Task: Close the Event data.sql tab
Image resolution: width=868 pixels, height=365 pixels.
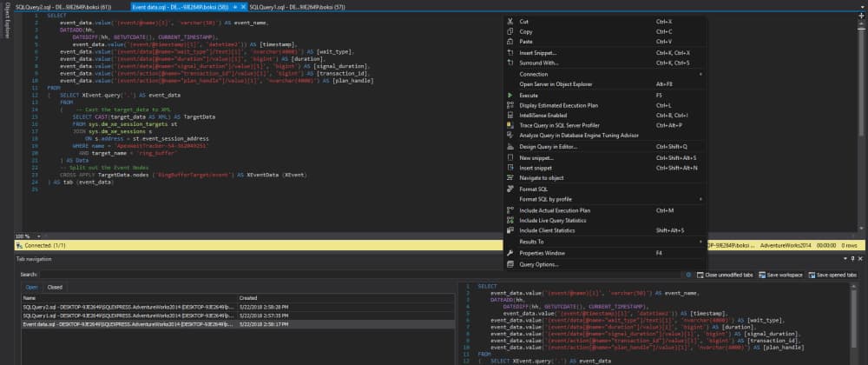Action: point(244,7)
